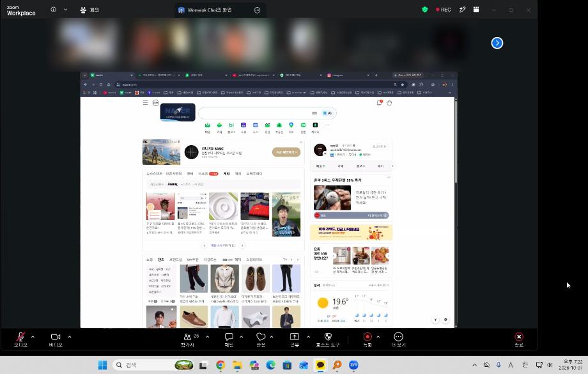Open Microsoft Edge from the taskbar
This screenshot has height=374, width=588.
[x=270, y=365]
